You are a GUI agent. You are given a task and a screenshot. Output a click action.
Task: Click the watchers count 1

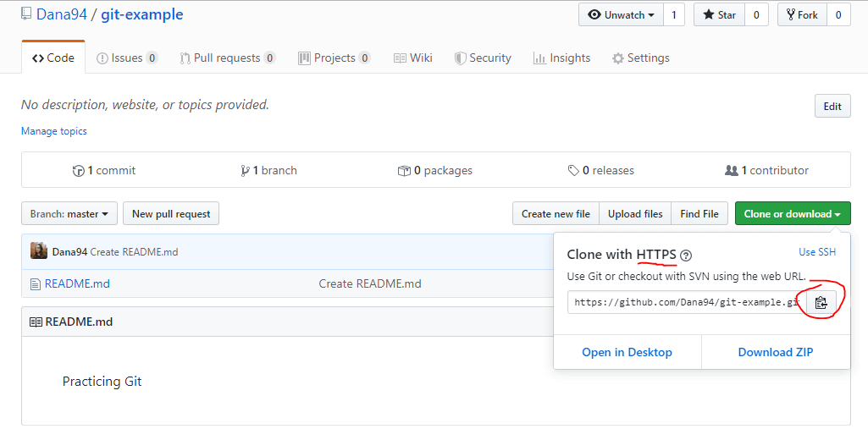(x=674, y=15)
